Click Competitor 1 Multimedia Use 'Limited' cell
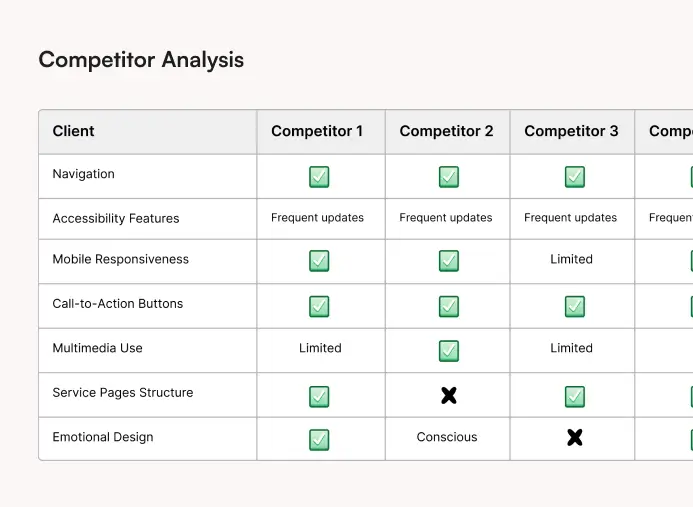Image resolution: width=693 pixels, height=507 pixels. click(320, 348)
